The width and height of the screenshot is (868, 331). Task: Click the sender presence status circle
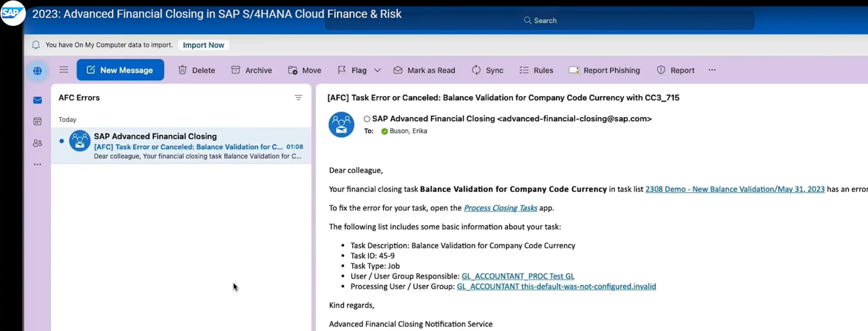tap(367, 119)
